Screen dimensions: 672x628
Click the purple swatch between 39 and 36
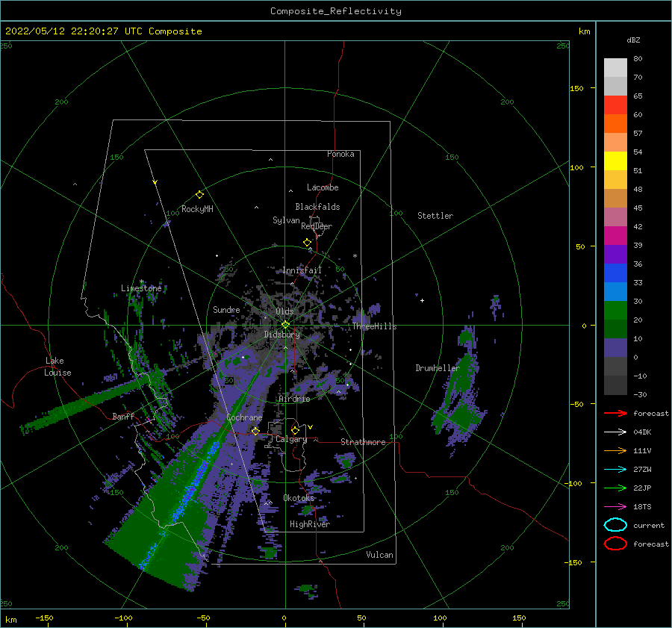coord(615,254)
